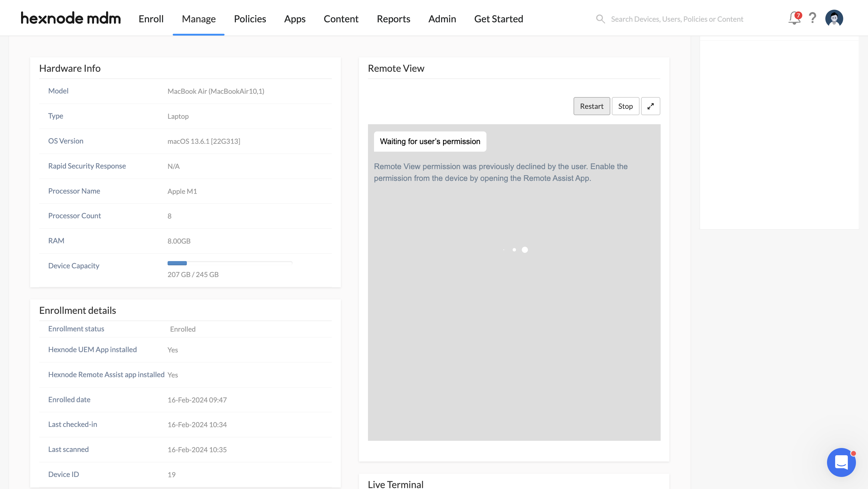Click the Remote View heading
The width and height of the screenshot is (868, 489).
[x=396, y=68]
